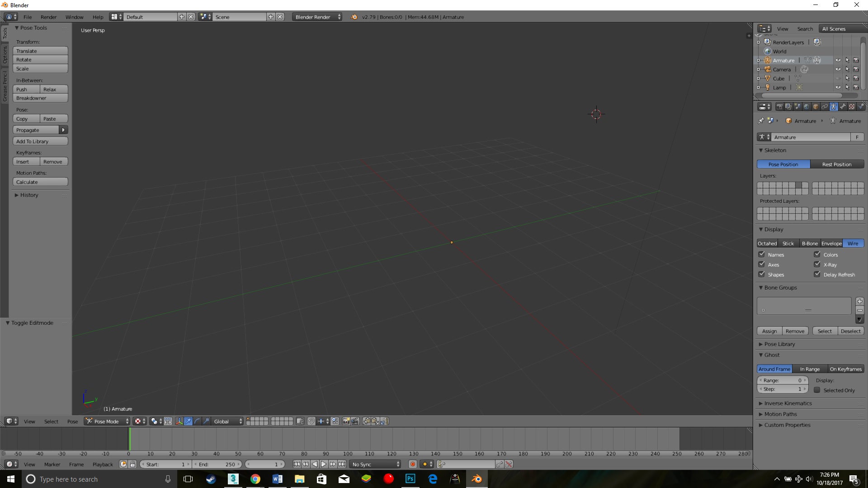Expand the History panel
868x488 pixels.
coord(29,195)
